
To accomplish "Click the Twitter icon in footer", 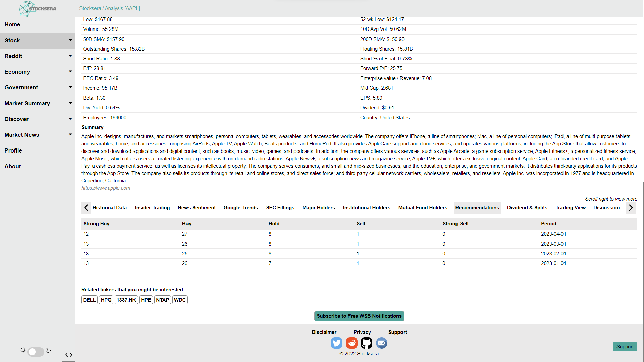I will (337, 343).
